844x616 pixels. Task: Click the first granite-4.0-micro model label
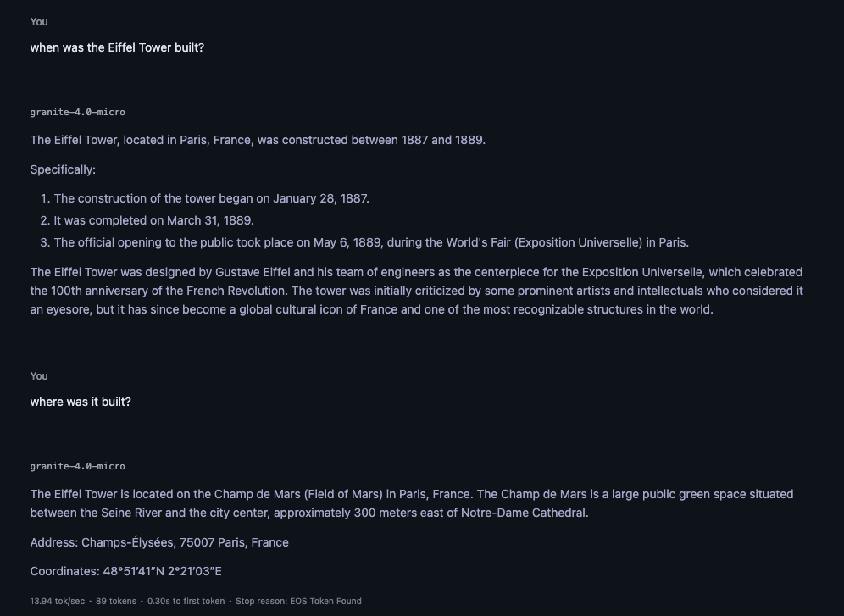click(x=77, y=112)
